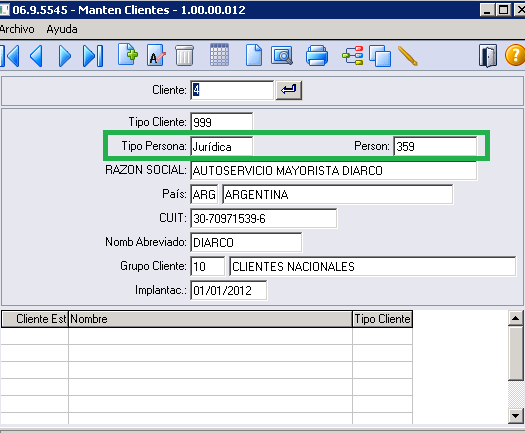
Task: Click the trash delete icon
Action: point(184,56)
